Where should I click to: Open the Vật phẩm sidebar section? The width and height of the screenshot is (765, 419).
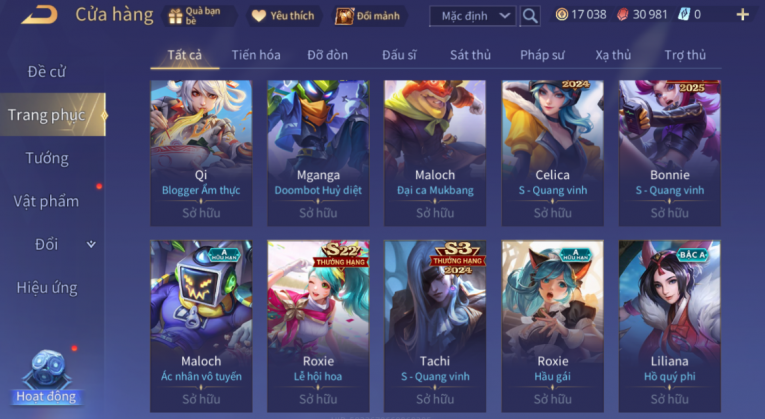[46, 201]
